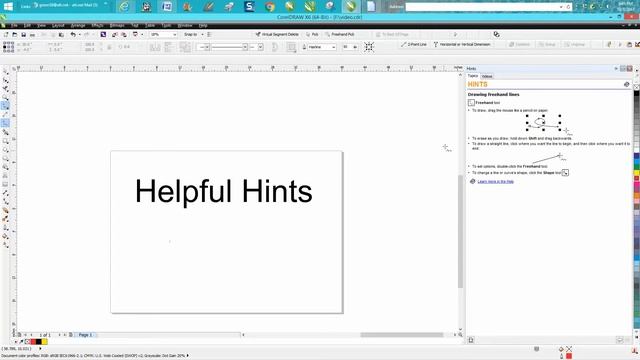Screen dimensions: 640x360
Task: Click Horizontal or Vertical Dimension button
Action: 462,44
